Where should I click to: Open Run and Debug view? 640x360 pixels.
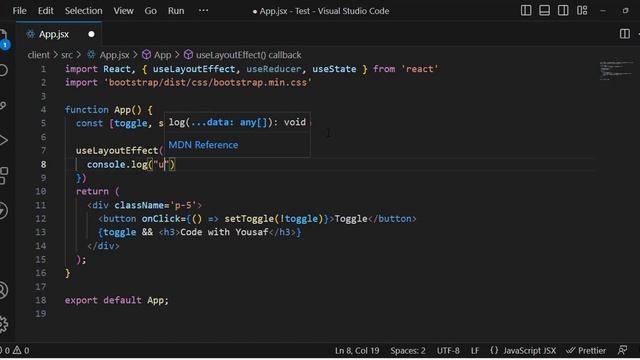[x=3, y=140]
